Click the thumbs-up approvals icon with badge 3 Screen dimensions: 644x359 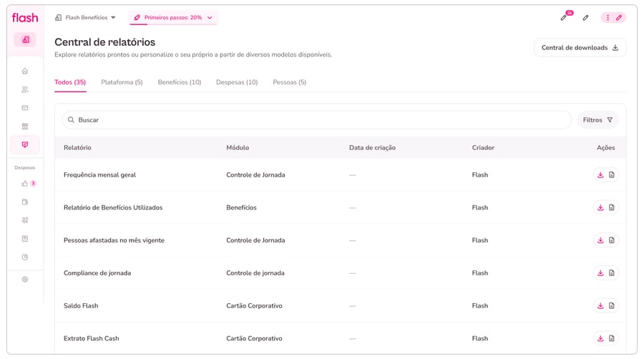(x=25, y=184)
